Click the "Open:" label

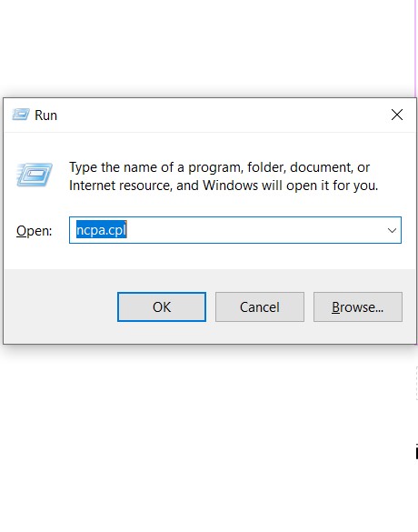(x=35, y=231)
